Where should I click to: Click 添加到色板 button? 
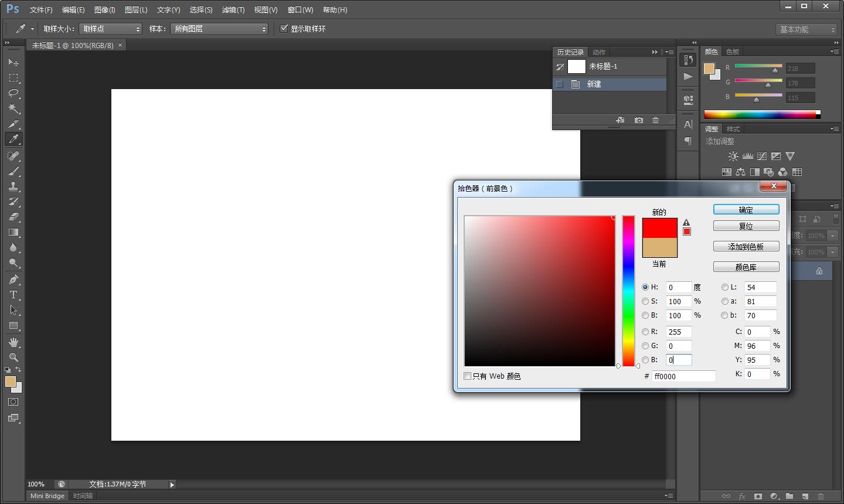(746, 247)
